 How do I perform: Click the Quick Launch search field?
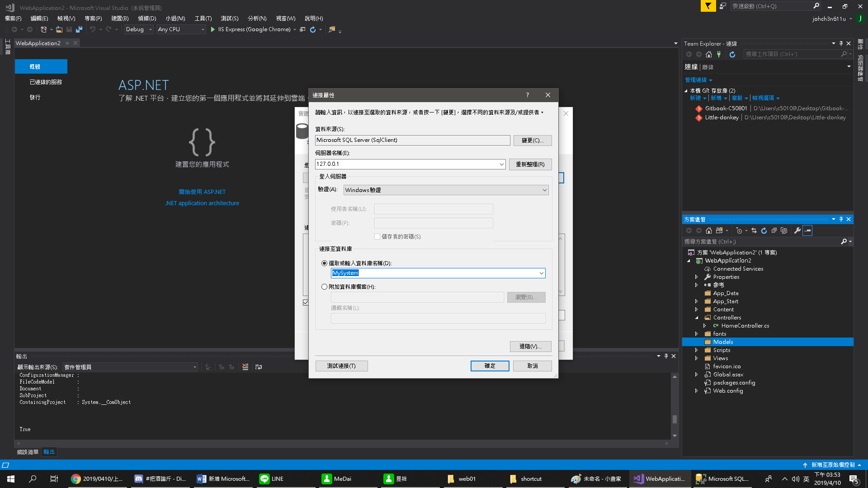[x=772, y=6]
